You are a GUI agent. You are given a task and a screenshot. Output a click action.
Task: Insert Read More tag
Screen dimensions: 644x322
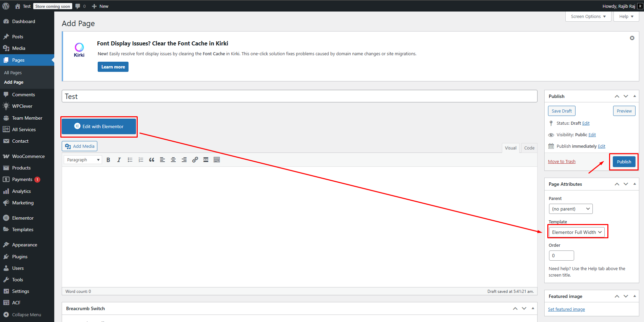(206, 160)
